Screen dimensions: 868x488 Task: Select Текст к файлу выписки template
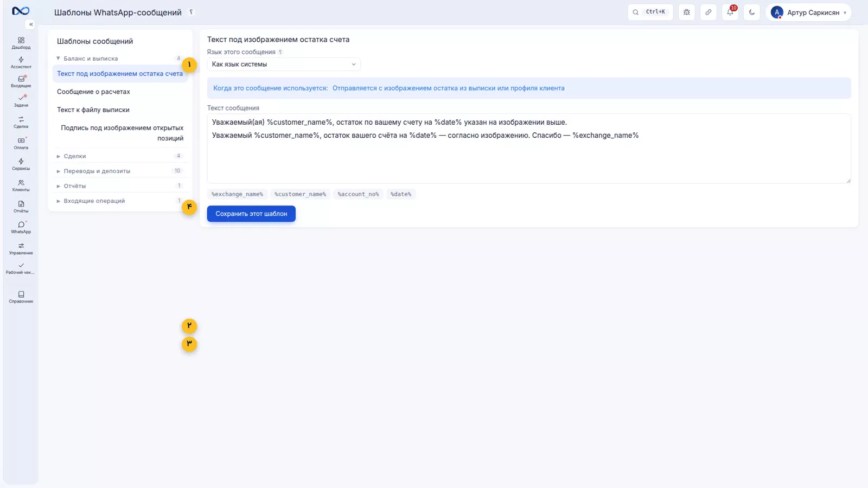coord(120,110)
